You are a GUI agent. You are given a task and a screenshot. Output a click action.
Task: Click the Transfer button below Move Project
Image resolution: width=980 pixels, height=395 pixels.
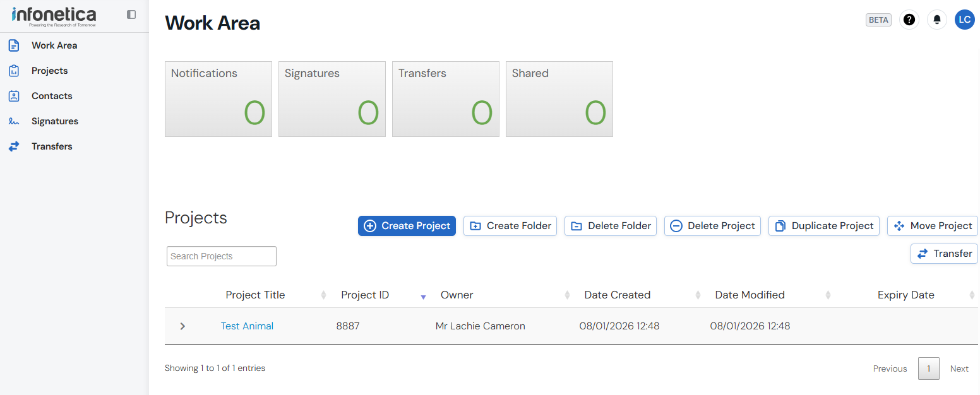pos(944,254)
